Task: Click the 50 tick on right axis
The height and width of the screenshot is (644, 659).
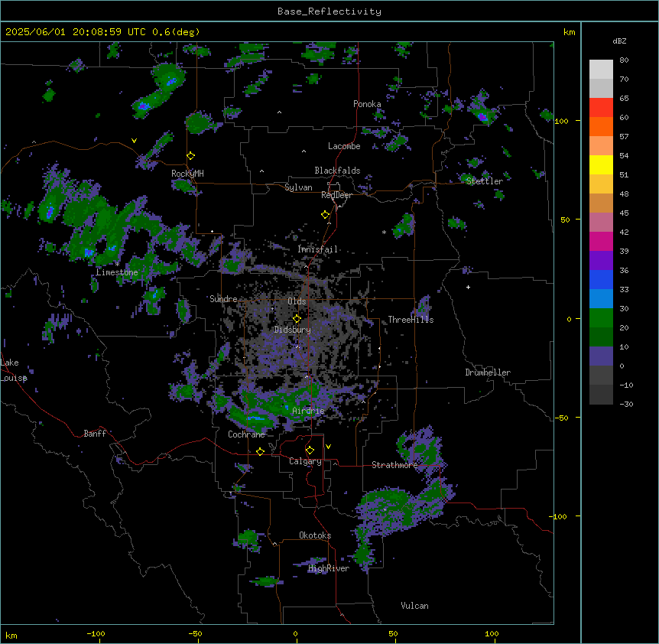Action: click(565, 220)
